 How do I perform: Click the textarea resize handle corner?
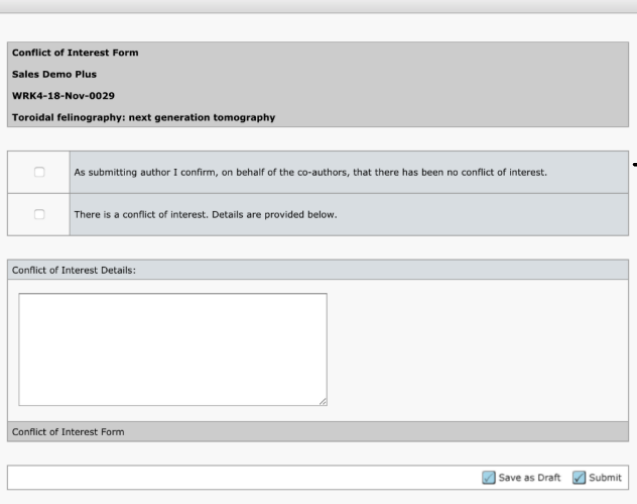click(x=323, y=402)
